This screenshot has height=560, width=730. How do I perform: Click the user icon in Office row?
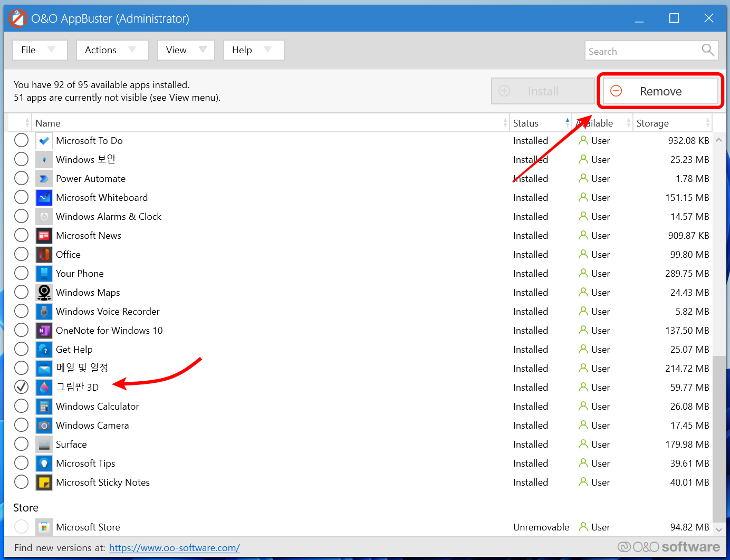(583, 254)
